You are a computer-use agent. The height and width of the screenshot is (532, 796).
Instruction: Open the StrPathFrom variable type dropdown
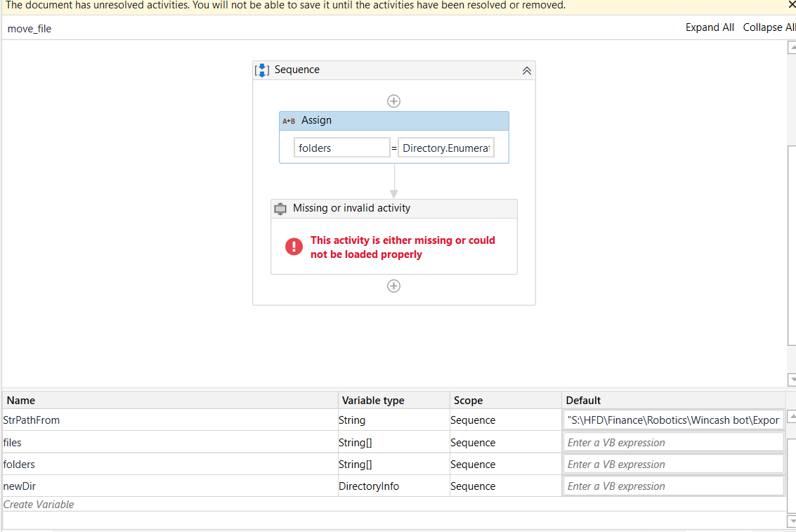pos(393,420)
